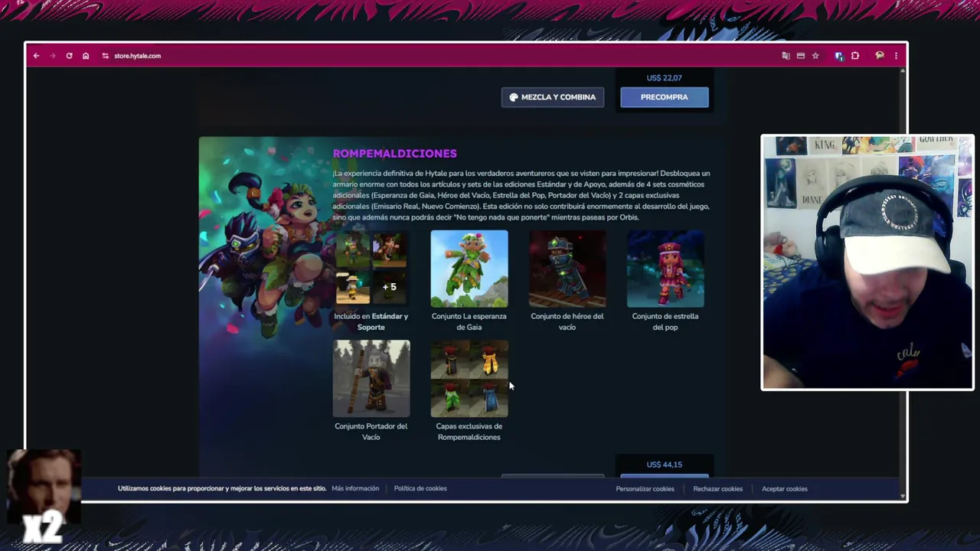Image resolution: width=980 pixels, height=551 pixels.
Task: View the Conjunto de estrella del pop image
Action: tap(665, 269)
